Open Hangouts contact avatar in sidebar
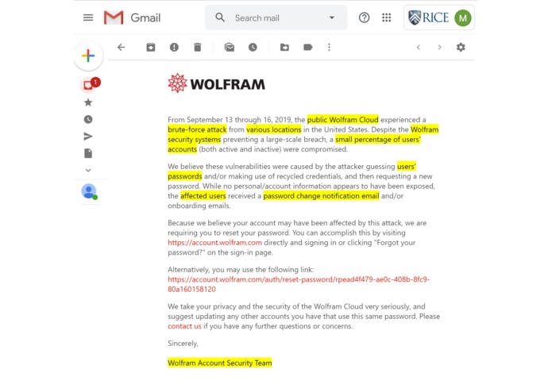Screen dimensions: 552x392 (x=89, y=191)
